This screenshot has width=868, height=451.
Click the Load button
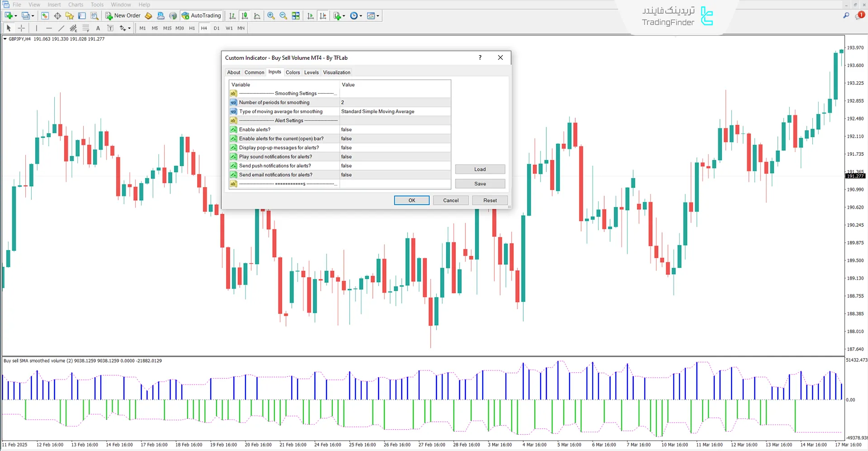coord(480,169)
